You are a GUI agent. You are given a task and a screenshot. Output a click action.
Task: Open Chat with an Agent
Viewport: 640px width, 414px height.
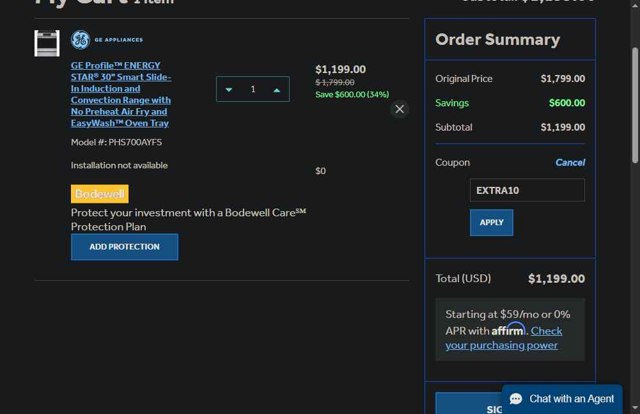pyautogui.click(x=562, y=399)
